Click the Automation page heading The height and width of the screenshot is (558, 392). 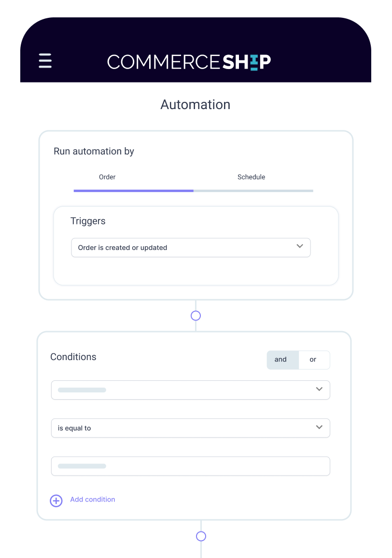pyautogui.click(x=196, y=105)
